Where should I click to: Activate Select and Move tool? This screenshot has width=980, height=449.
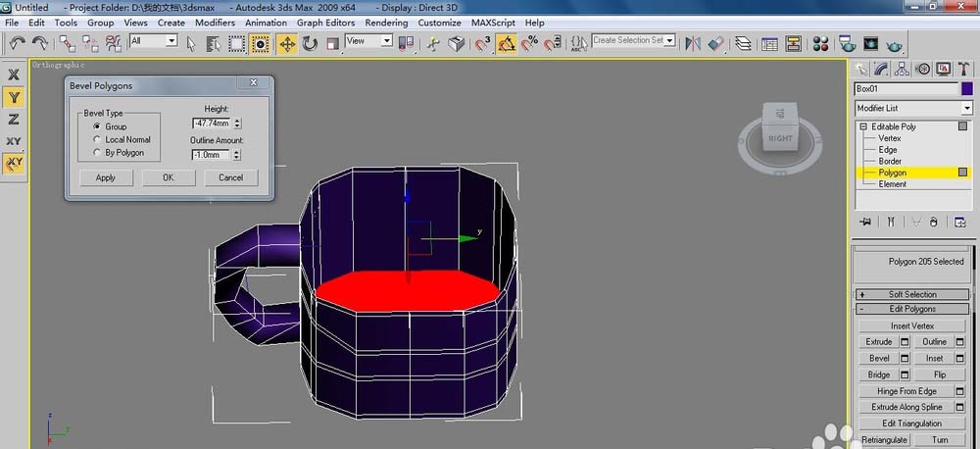click(x=287, y=44)
